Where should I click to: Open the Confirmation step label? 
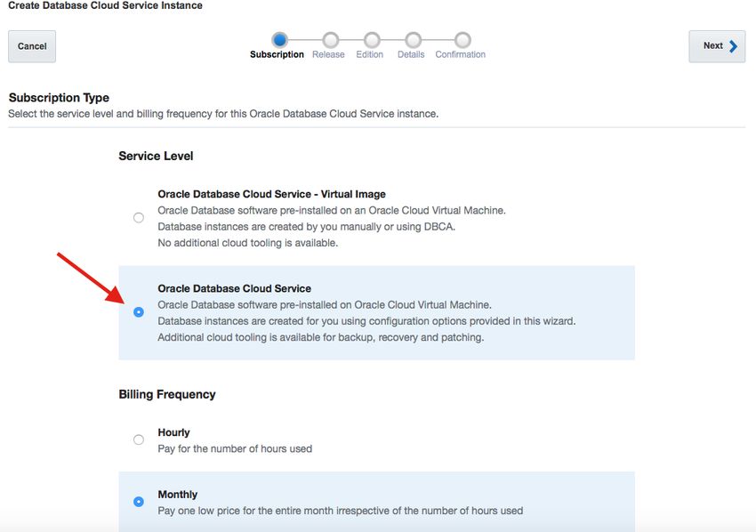pyautogui.click(x=461, y=54)
